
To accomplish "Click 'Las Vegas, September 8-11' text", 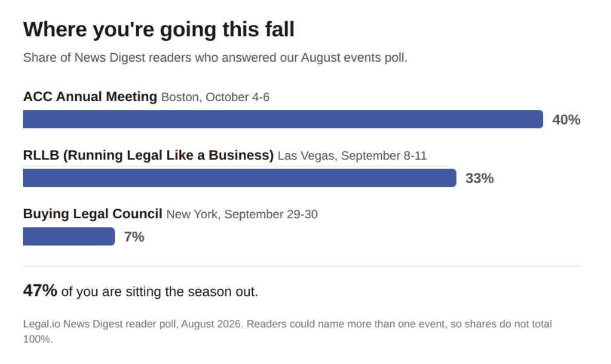I will coord(352,156).
